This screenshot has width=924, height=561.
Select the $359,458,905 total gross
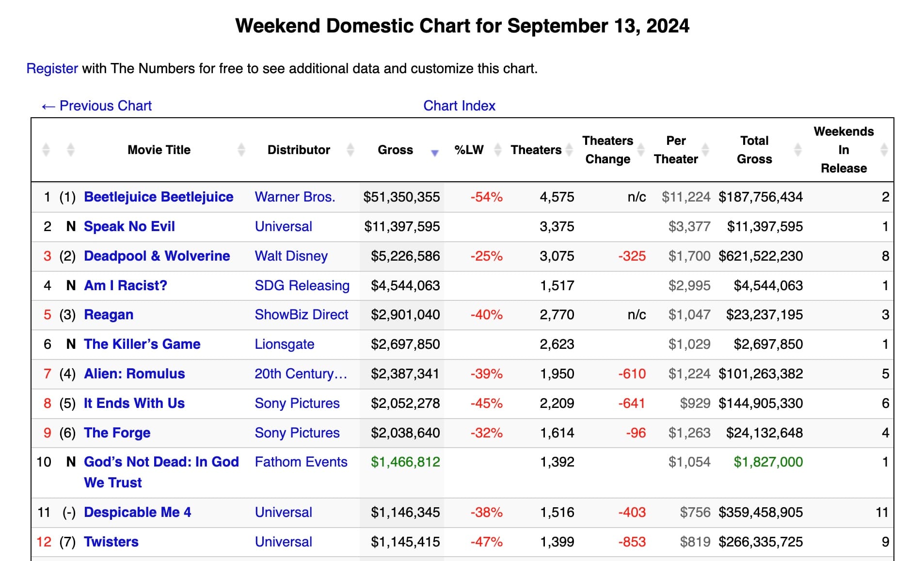click(x=761, y=512)
